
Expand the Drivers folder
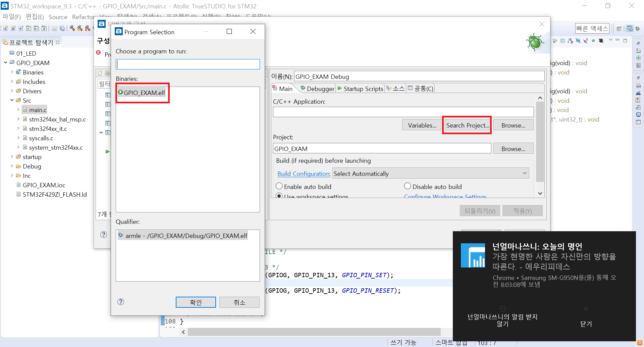coord(12,91)
